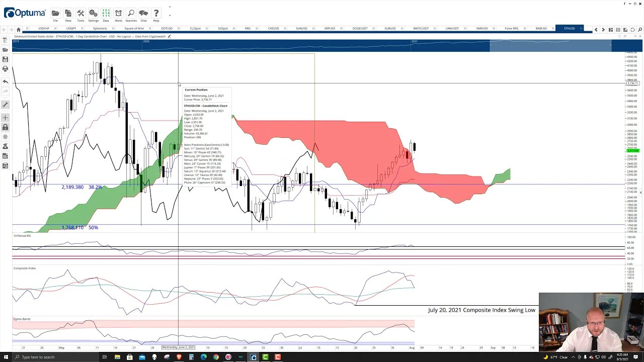Click the magnifier search icon near tabs
This screenshot has width=644, height=362.
(x=639, y=30)
